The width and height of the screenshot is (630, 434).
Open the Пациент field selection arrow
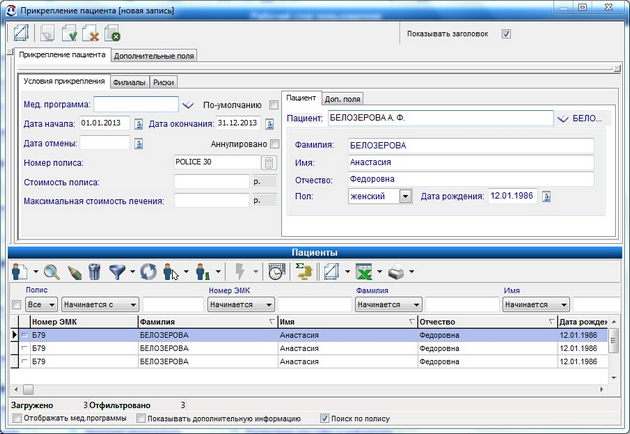[563, 119]
